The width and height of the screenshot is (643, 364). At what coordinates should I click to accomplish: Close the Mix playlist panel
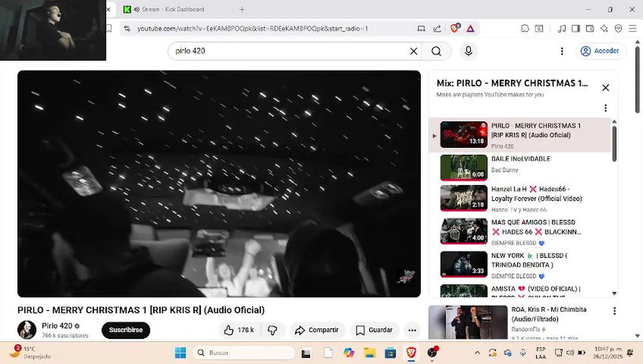[605, 87]
